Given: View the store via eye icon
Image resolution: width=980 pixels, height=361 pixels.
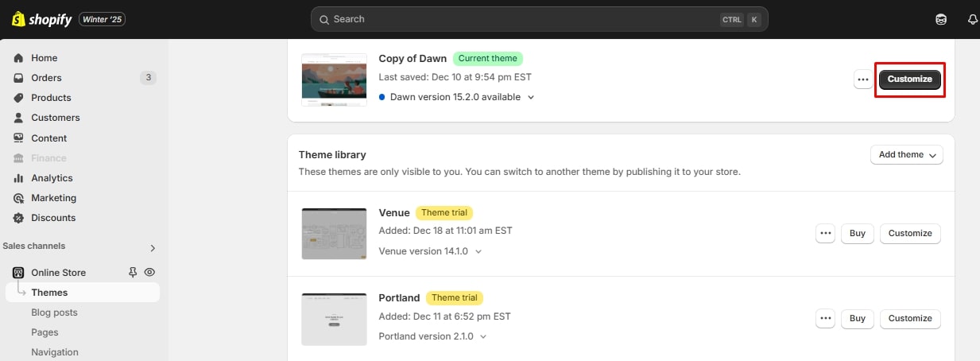Looking at the screenshot, I should tap(149, 272).
